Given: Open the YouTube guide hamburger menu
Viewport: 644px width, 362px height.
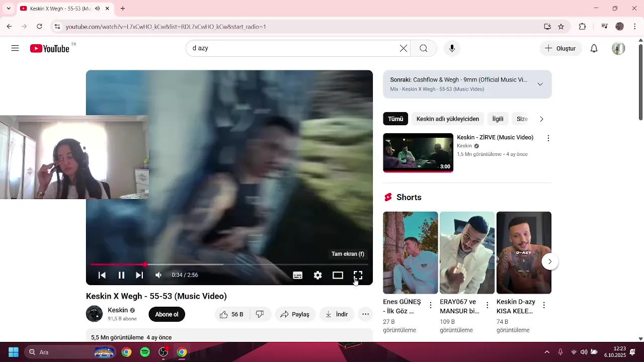Looking at the screenshot, I should pyautogui.click(x=15, y=48).
